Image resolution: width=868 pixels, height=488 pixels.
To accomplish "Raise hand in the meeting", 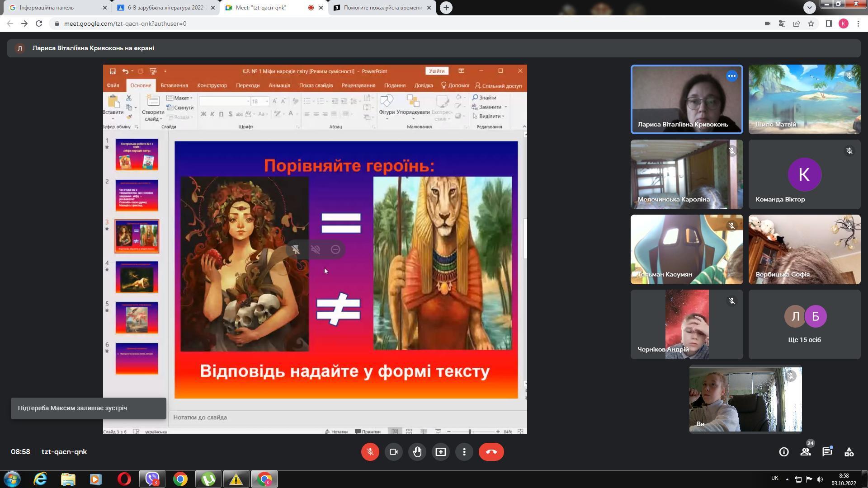I will 417,452.
